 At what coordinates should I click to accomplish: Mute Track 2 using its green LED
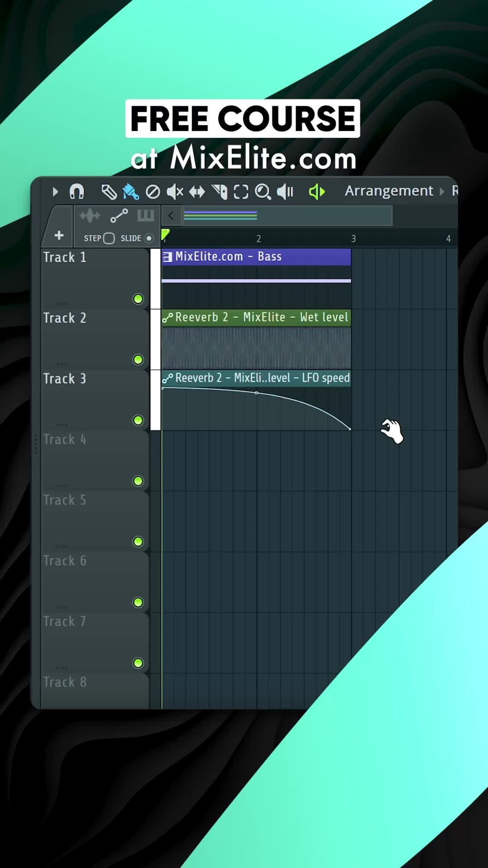tap(138, 359)
